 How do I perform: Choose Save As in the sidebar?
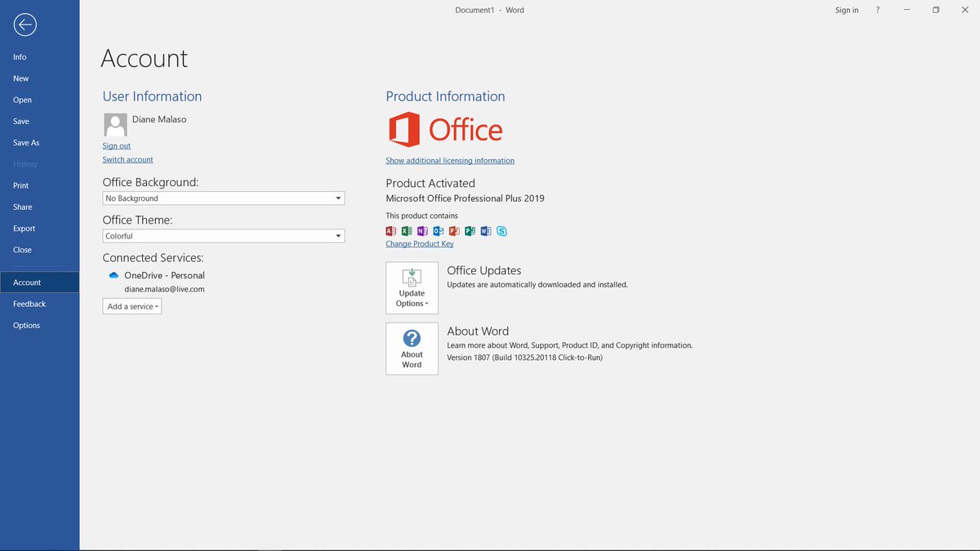click(39, 143)
